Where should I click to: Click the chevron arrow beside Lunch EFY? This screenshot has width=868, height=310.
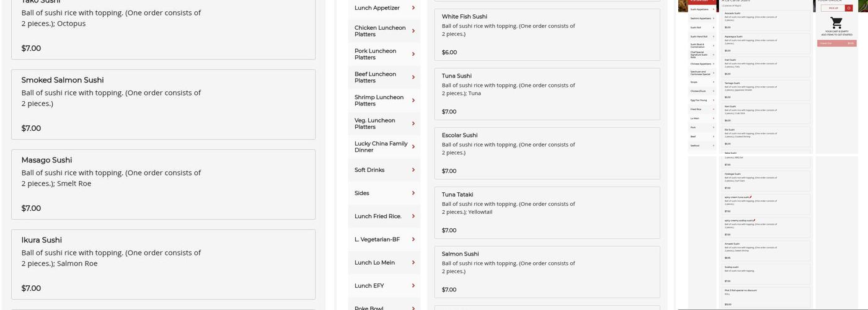click(414, 286)
